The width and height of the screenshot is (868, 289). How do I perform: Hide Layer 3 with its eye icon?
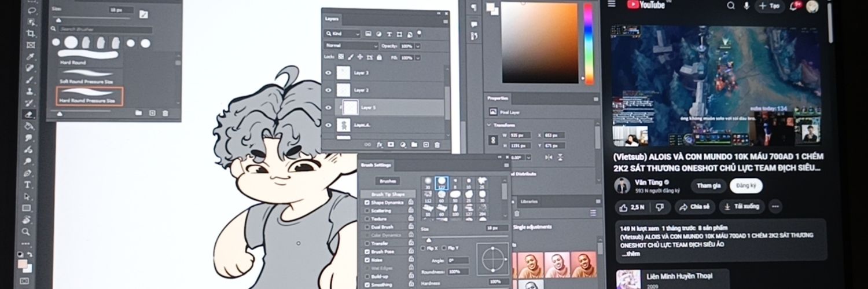[x=329, y=73]
